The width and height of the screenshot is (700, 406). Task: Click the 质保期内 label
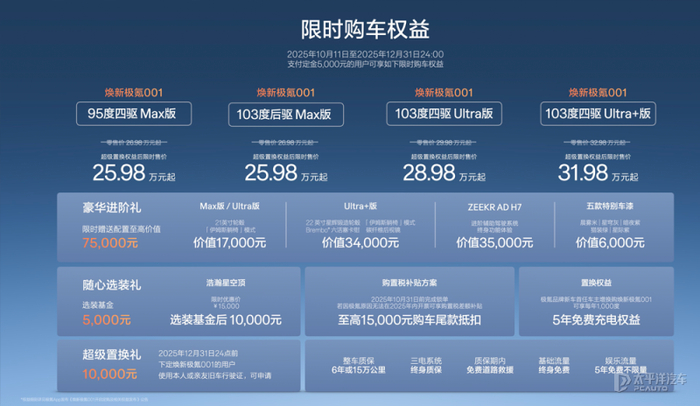coord(490,361)
